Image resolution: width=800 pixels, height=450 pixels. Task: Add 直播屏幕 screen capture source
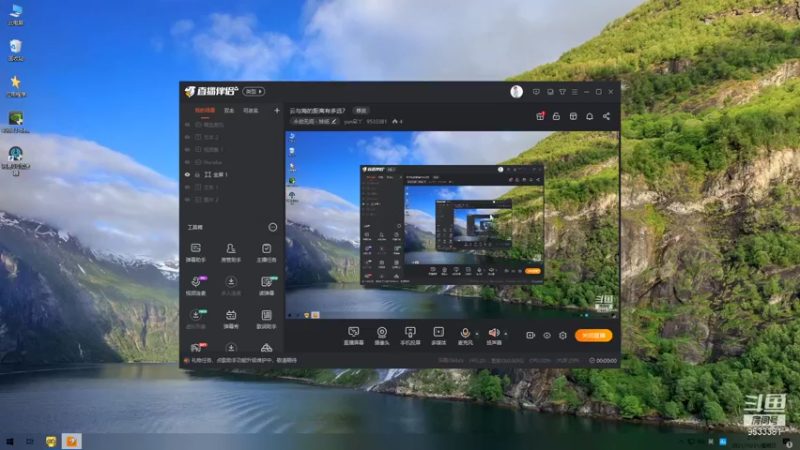pyautogui.click(x=353, y=336)
